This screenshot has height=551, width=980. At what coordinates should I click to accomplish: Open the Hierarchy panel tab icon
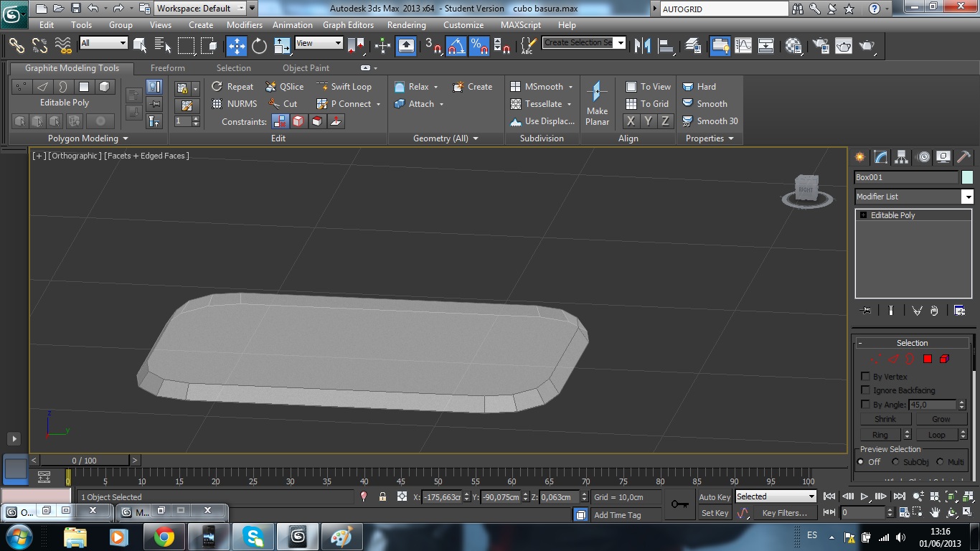click(x=902, y=157)
